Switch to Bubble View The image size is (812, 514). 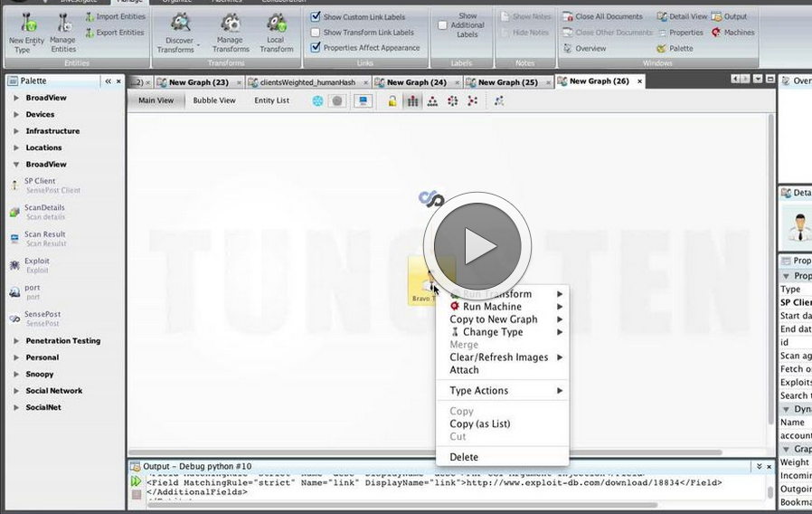213,100
